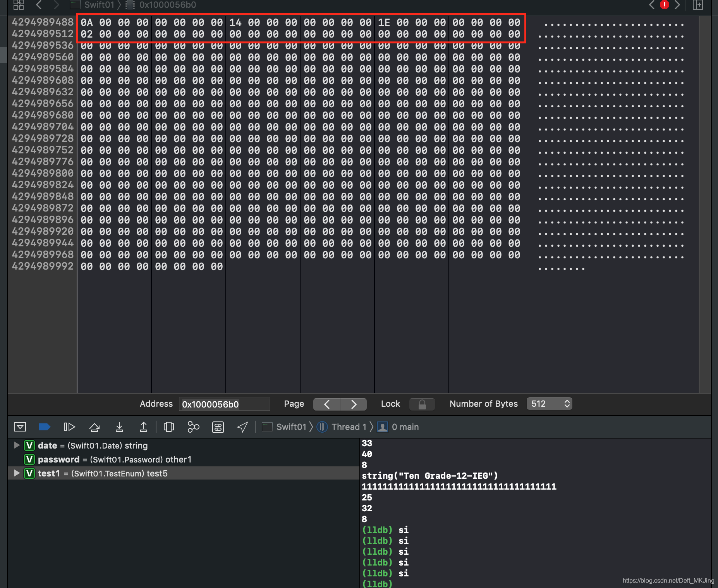This screenshot has height=588, width=718.
Task: Click the red error issue indicator
Action: (x=665, y=5)
